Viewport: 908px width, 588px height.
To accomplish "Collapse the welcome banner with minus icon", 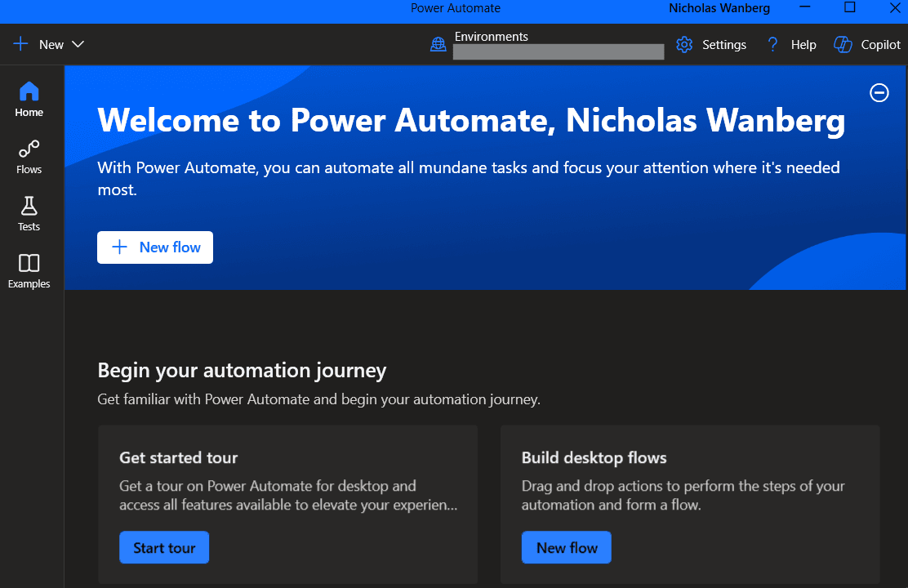I will [x=879, y=92].
